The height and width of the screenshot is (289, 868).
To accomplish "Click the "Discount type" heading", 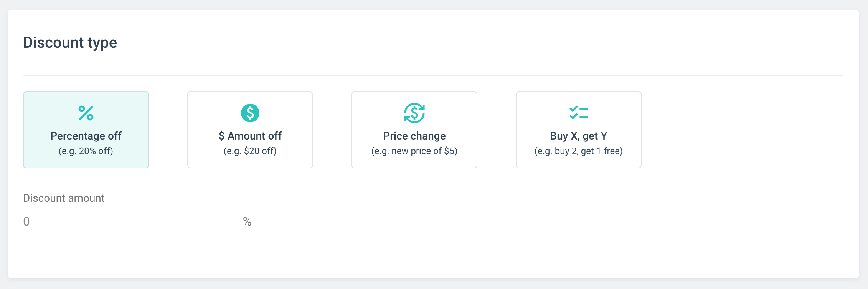I will point(70,42).
